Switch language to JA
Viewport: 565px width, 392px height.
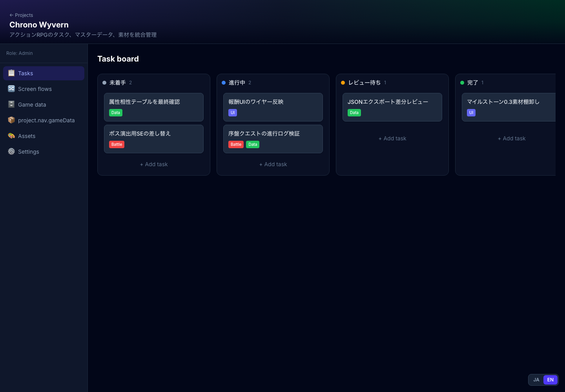(x=536, y=380)
